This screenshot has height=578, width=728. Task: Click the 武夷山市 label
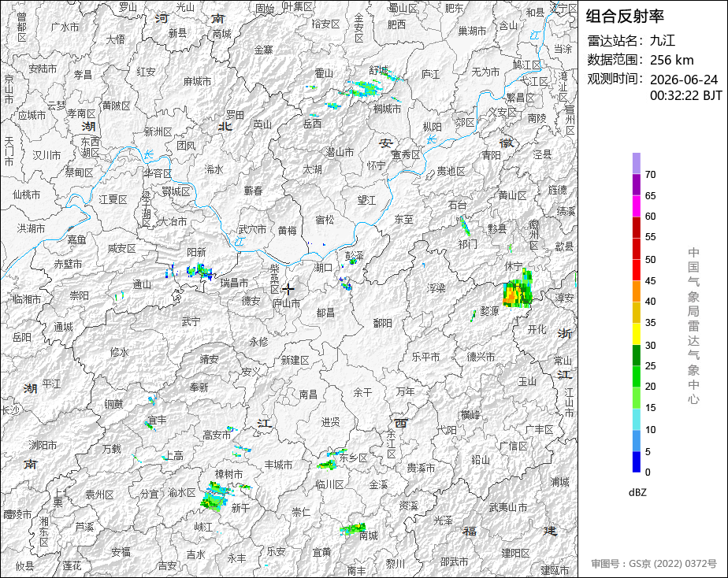coord(508,507)
